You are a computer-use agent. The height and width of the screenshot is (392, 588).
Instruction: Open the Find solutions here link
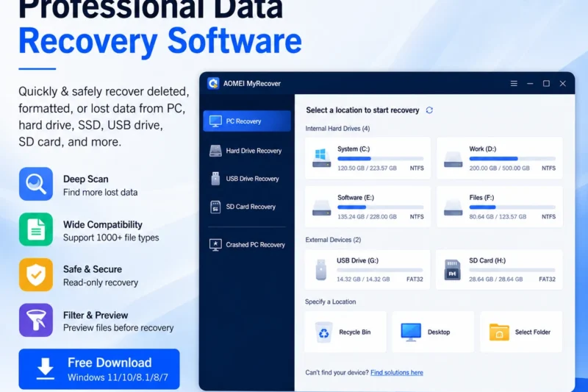click(x=397, y=372)
